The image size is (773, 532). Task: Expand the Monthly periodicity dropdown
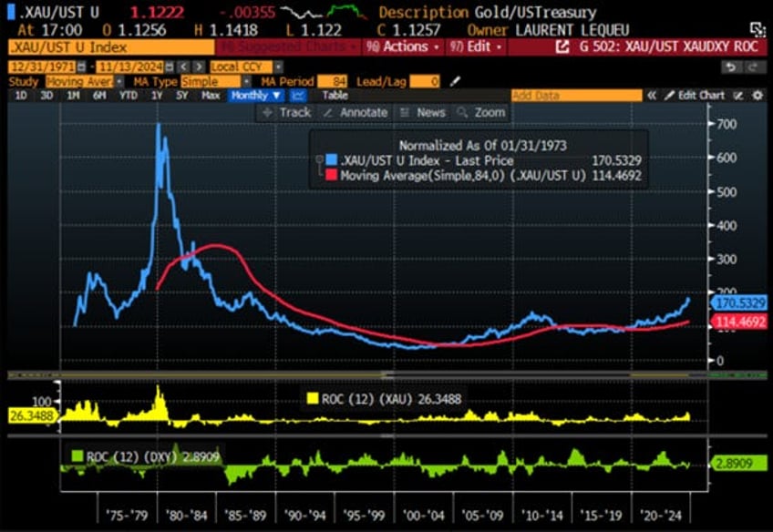256,96
